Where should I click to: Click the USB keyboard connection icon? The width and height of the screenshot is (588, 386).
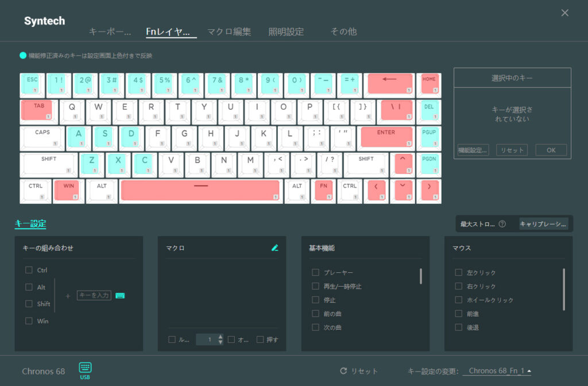(85, 367)
